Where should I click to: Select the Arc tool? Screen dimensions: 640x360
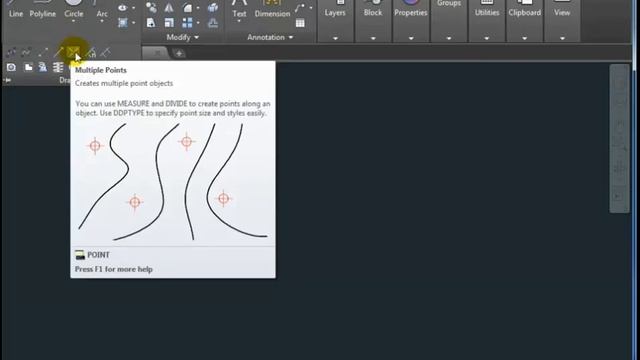[102, 9]
